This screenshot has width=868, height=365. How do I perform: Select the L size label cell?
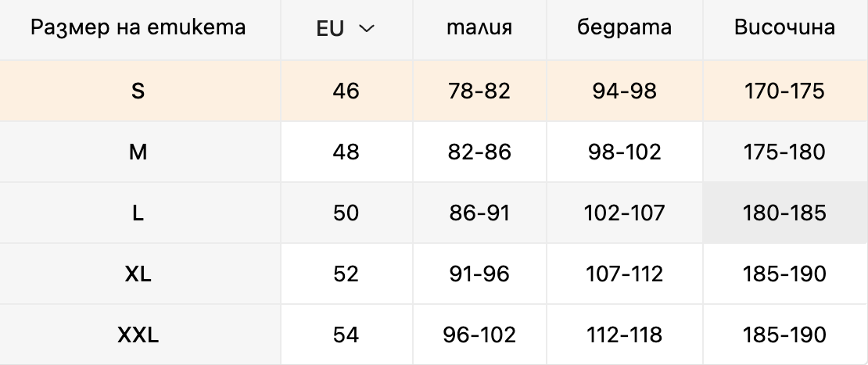tap(140, 213)
